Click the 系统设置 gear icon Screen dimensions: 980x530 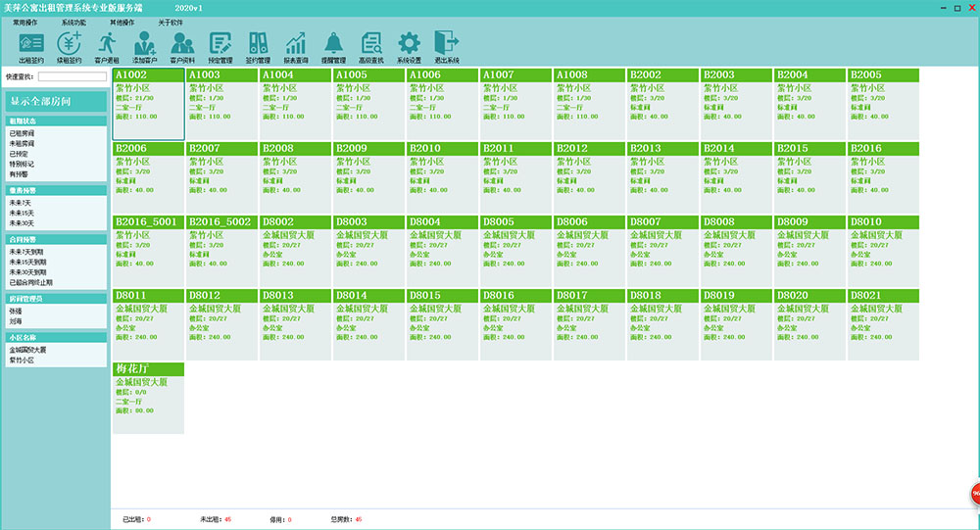click(409, 46)
